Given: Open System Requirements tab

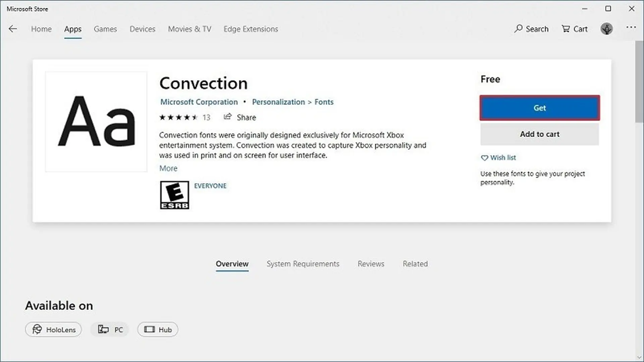Looking at the screenshot, I should coord(303,264).
